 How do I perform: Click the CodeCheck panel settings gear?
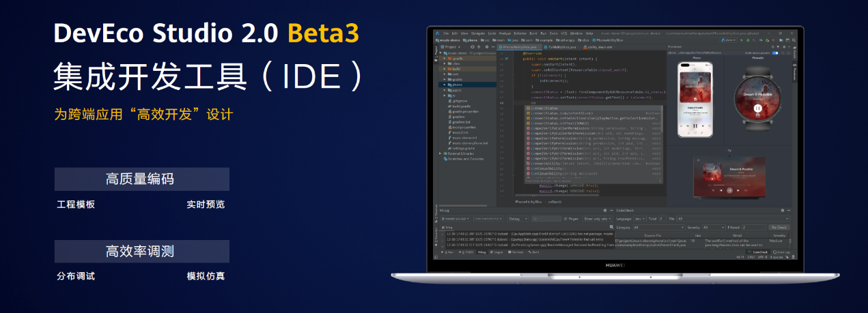point(783,210)
